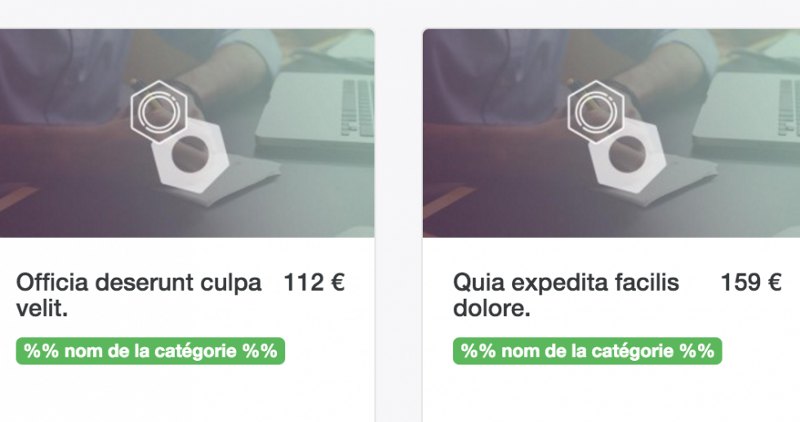The image size is (800, 422).
Task: Click the green category badge under Quia title
Action: (x=587, y=351)
